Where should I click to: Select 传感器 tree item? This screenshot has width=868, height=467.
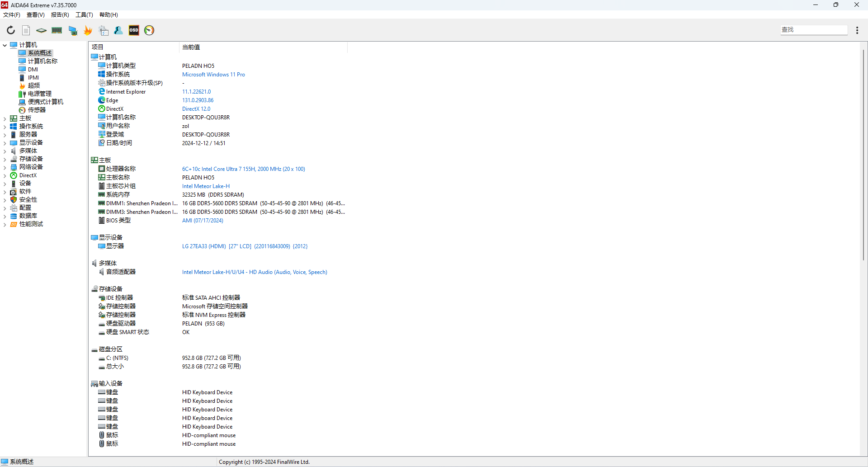(37, 110)
